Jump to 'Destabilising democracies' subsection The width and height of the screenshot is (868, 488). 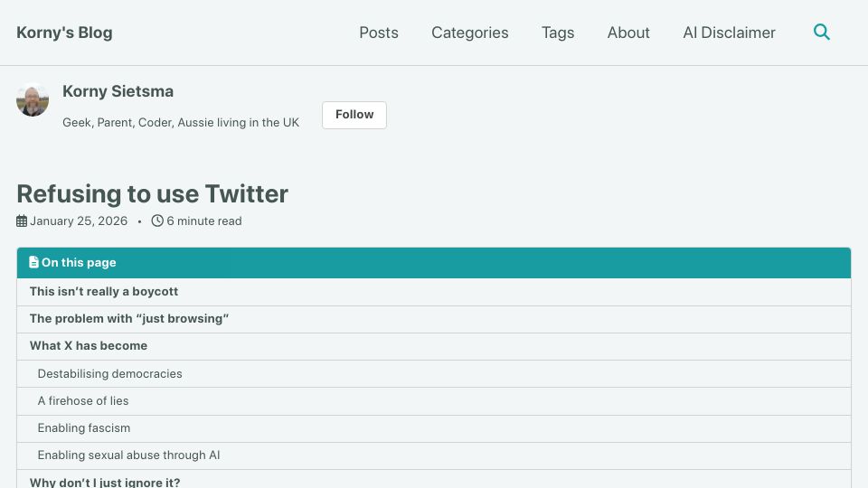point(434,373)
